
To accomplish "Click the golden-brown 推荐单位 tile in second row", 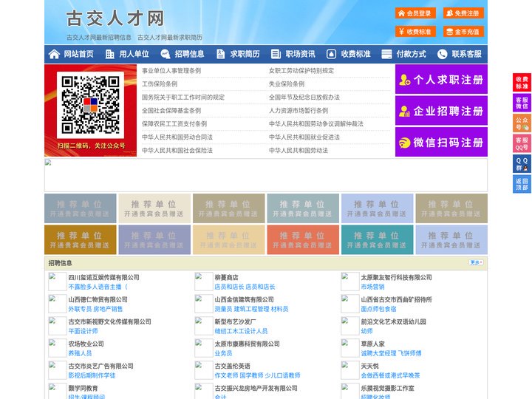I will [x=80, y=240].
